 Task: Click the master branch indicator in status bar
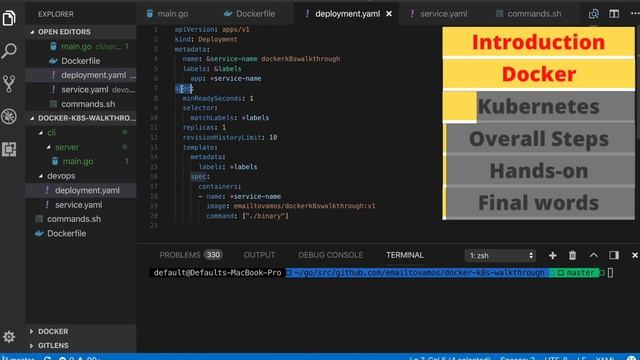tap(18, 358)
